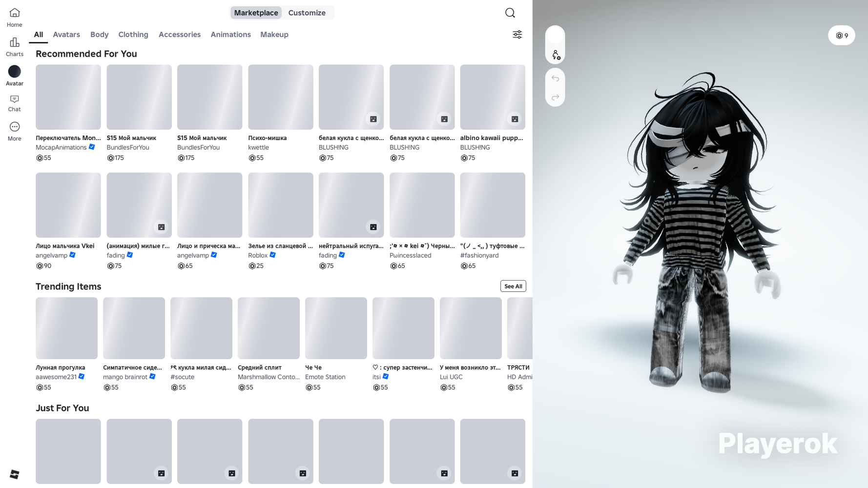This screenshot has height=488, width=868.
Task: Open creator kwettle link
Action: coord(258,147)
